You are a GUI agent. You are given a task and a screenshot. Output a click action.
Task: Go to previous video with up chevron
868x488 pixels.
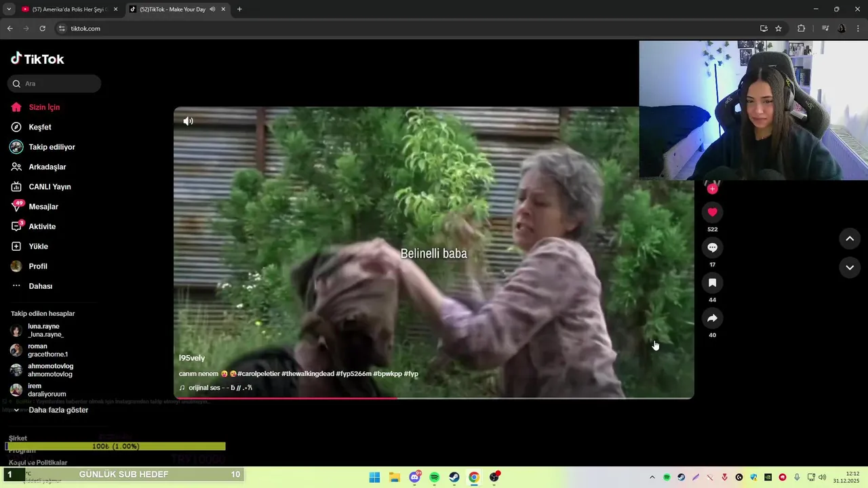850,239
